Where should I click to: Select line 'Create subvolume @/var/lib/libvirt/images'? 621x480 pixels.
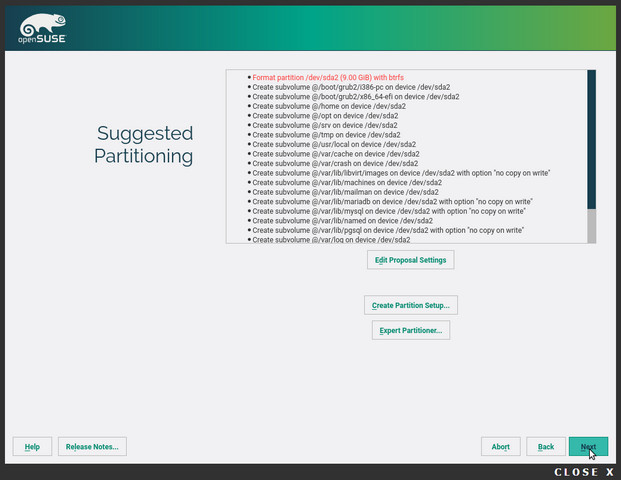coord(401,173)
